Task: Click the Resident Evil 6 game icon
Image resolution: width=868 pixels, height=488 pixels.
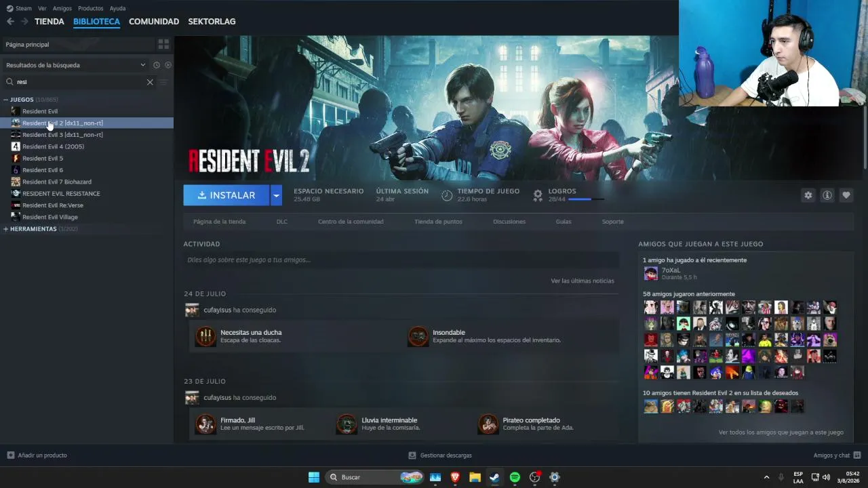Action: pos(16,170)
